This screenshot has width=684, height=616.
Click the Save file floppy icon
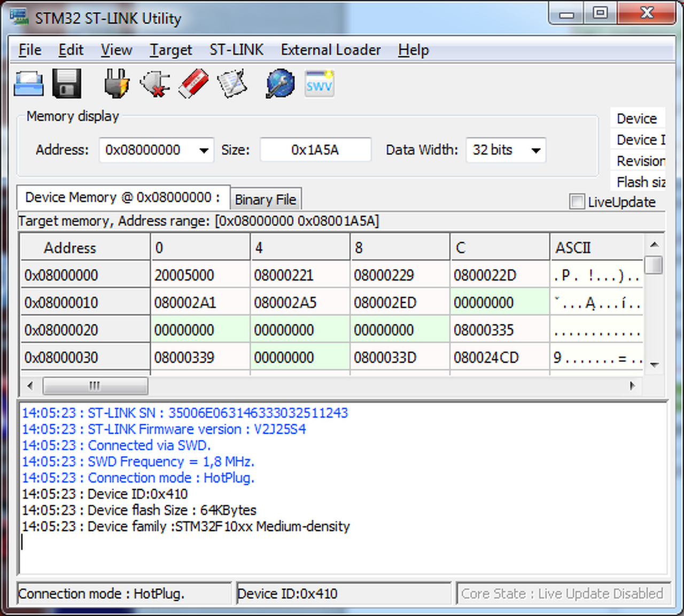click(67, 84)
